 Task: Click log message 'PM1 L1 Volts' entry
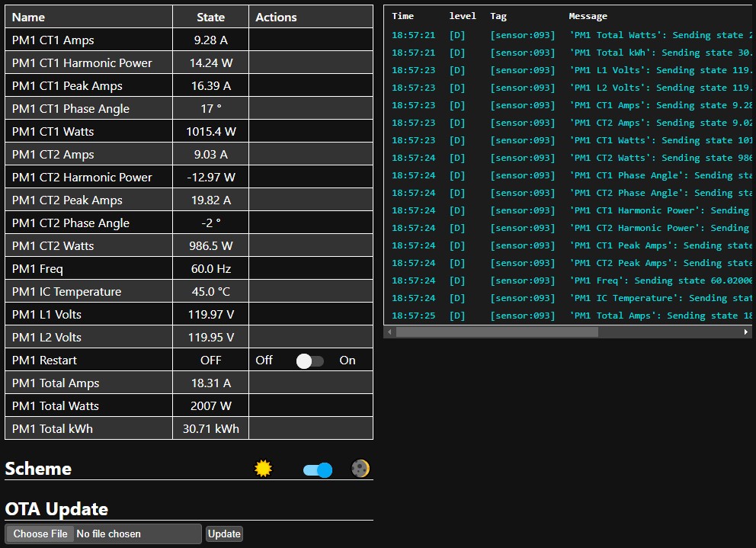(x=661, y=70)
